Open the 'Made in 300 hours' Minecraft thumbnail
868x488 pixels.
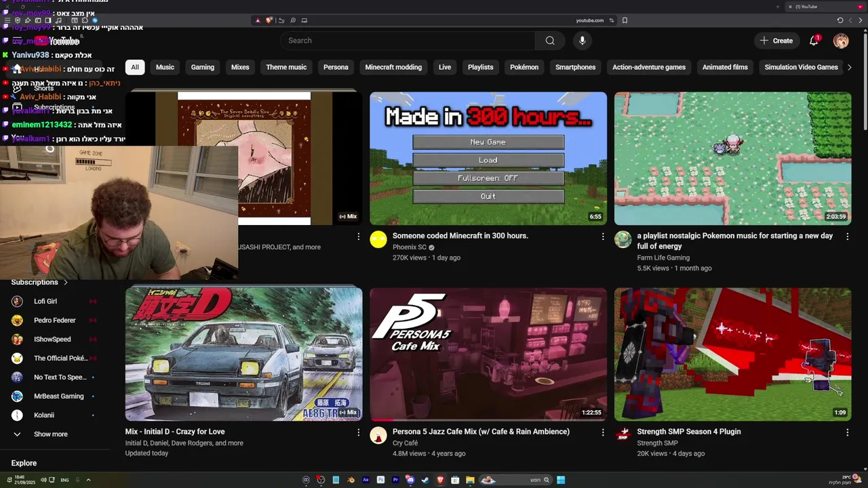coord(488,159)
